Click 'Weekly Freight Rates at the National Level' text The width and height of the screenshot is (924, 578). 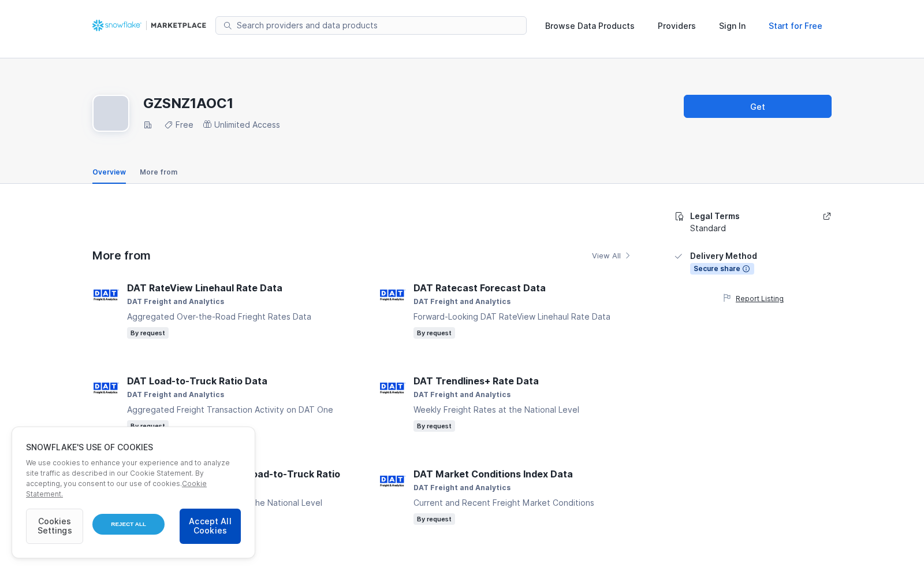(x=496, y=410)
